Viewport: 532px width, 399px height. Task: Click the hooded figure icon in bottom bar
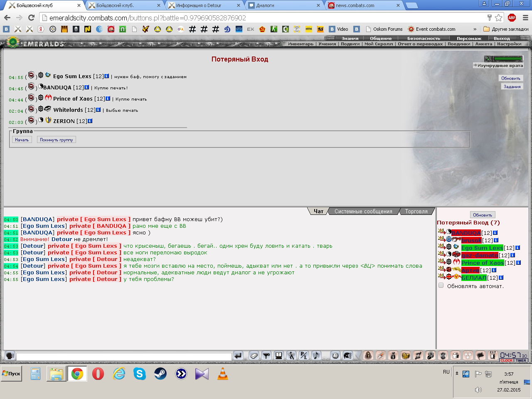[x=368, y=355]
